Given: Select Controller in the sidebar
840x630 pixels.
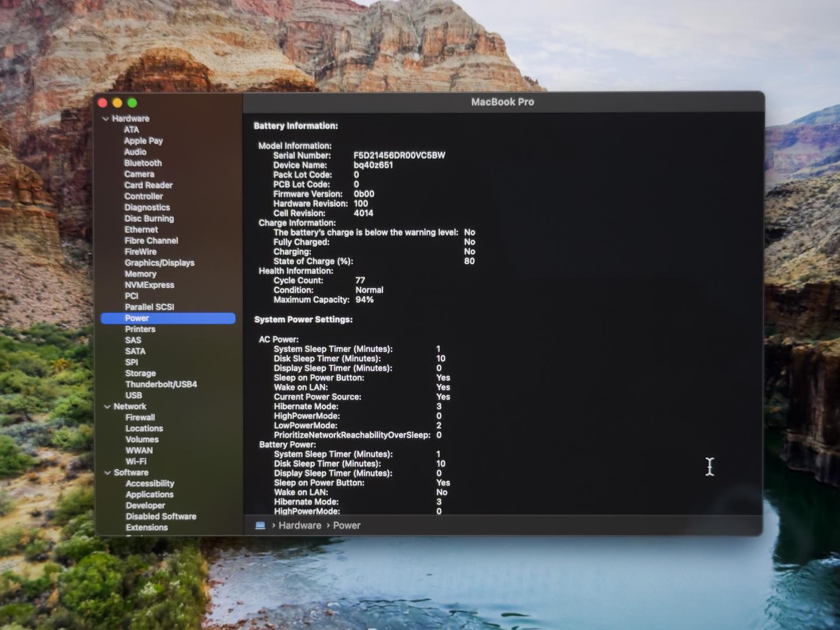Looking at the screenshot, I should [x=143, y=197].
